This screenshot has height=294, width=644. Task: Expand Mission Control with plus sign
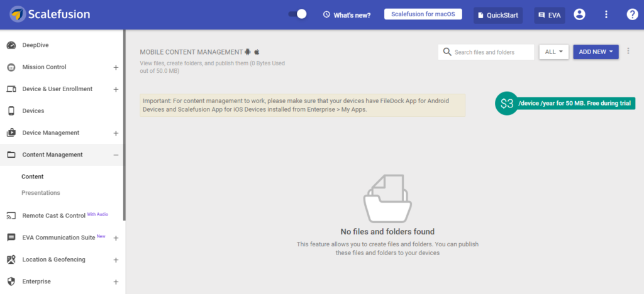click(116, 67)
